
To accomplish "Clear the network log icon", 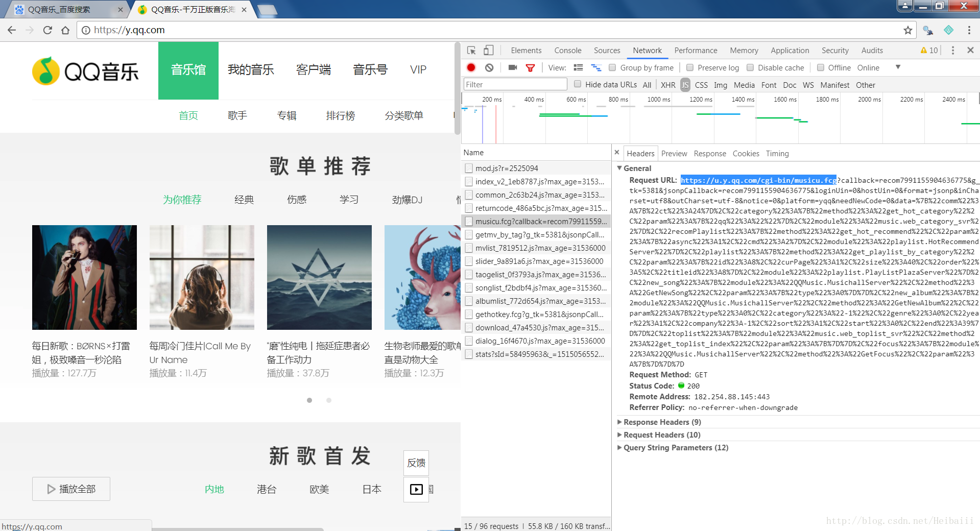I will pos(489,67).
